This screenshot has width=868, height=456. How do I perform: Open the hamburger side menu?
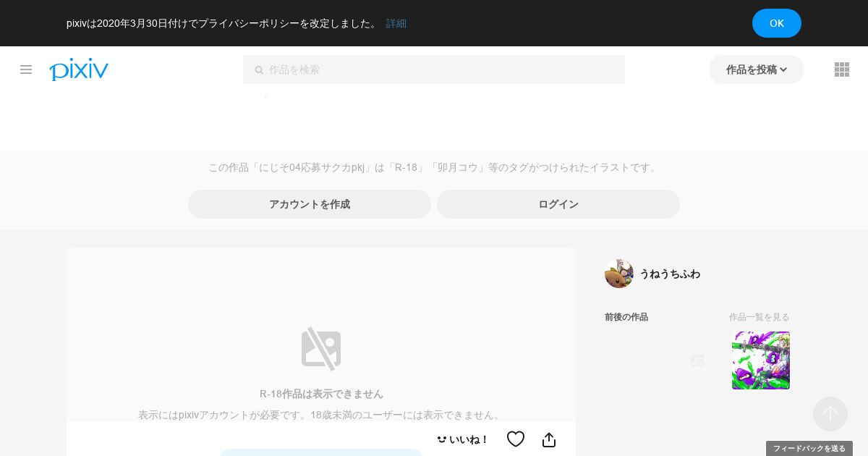pyautogui.click(x=26, y=69)
